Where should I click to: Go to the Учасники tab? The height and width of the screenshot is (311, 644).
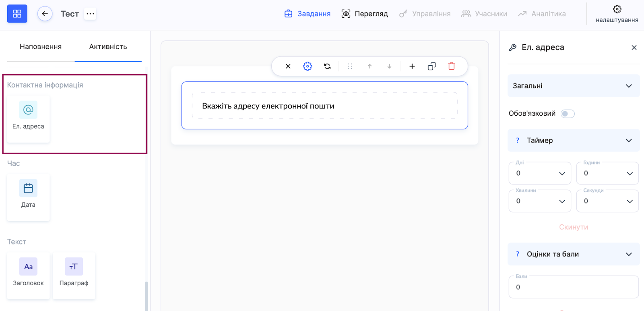coord(484,14)
